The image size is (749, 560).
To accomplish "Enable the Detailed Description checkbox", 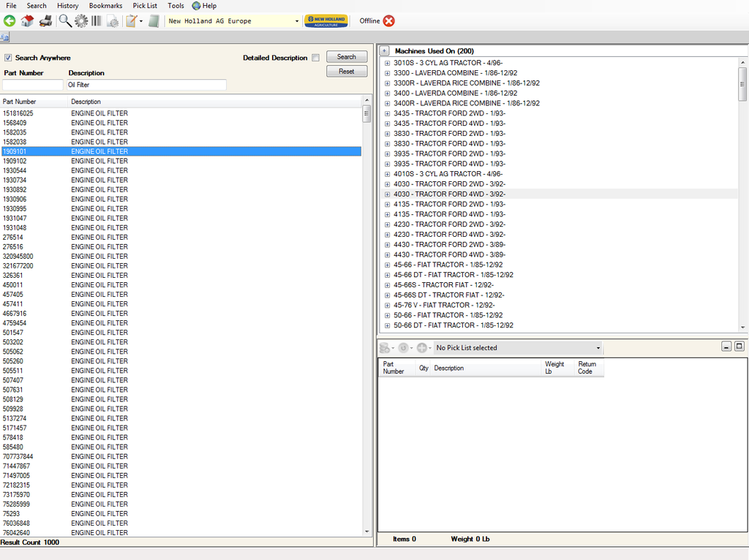I will click(x=315, y=58).
